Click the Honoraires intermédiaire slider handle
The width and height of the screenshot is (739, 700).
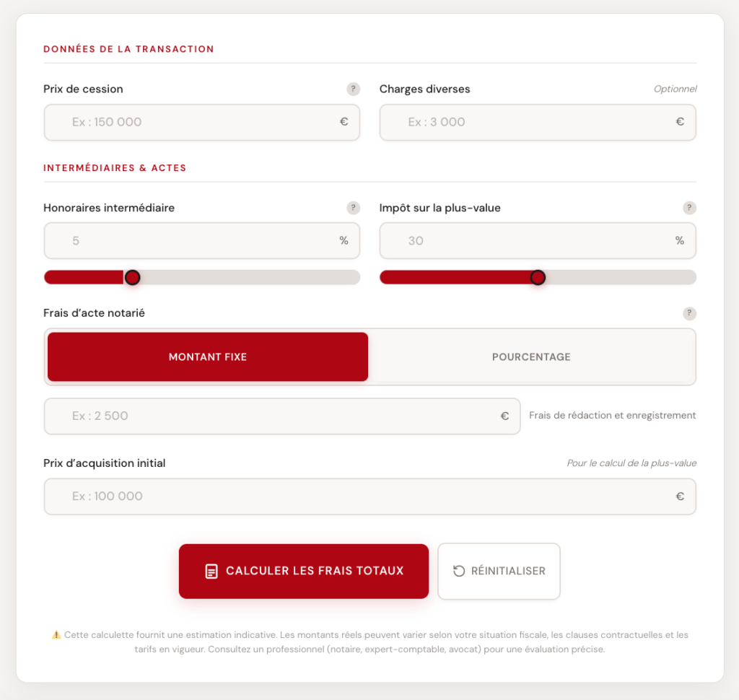[132, 277]
